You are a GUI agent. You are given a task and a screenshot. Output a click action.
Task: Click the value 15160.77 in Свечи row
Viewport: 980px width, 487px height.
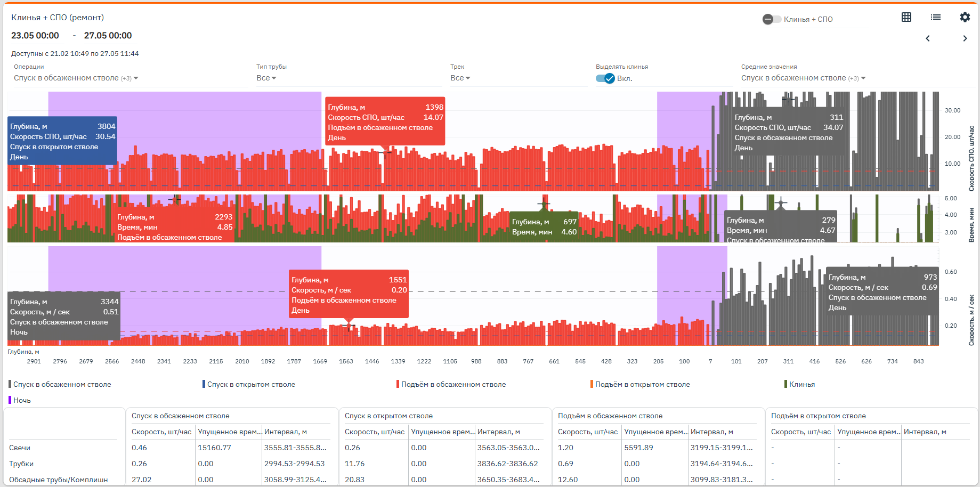click(215, 448)
